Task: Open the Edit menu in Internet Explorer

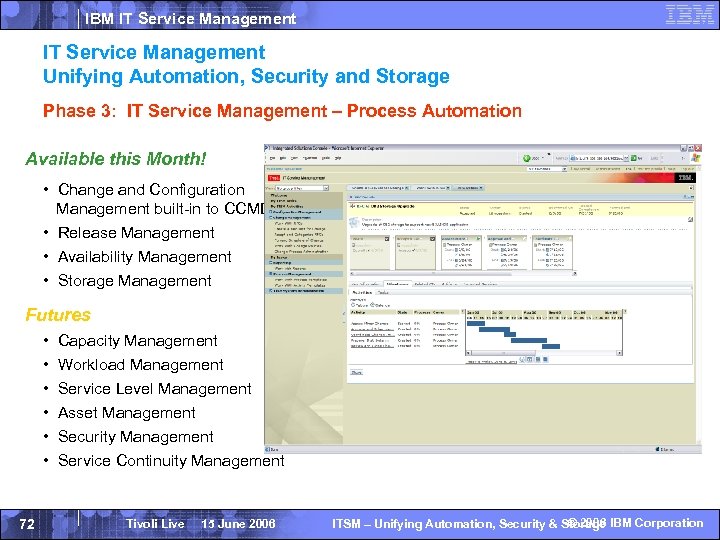Action: click(x=284, y=158)
